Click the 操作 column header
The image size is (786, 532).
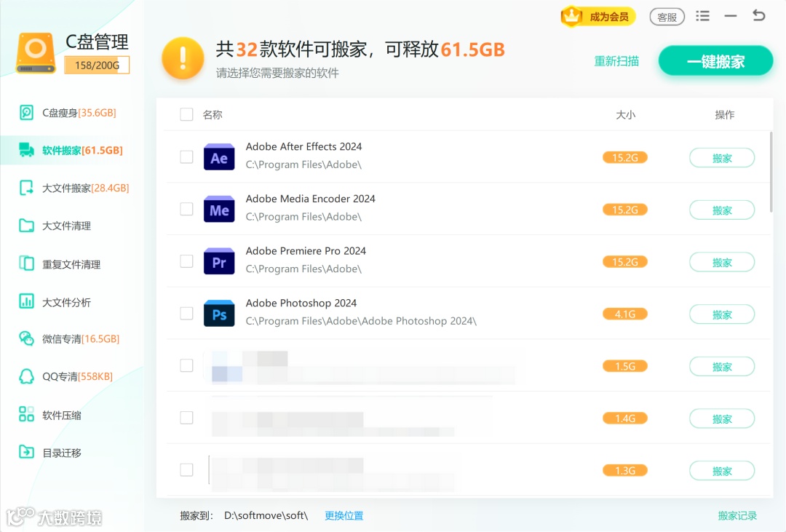pyautogui.click(x=724, y=115)
